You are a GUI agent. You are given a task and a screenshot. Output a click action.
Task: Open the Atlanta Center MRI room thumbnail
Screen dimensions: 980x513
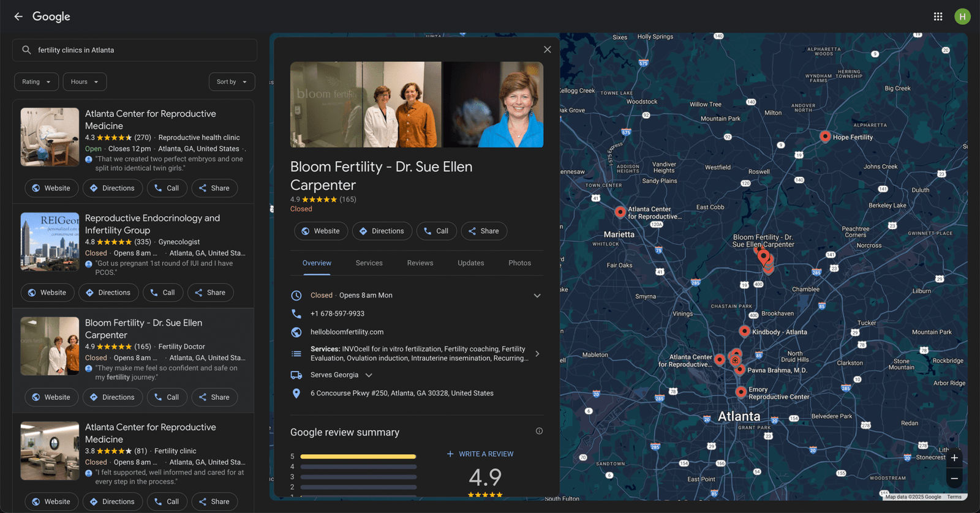[x=50, y=137]
